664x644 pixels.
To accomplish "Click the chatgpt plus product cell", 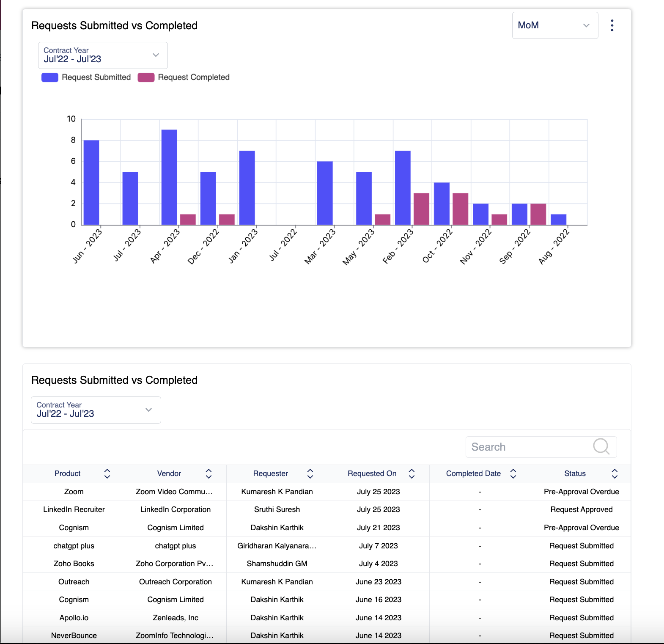I will tap(74, 546).
